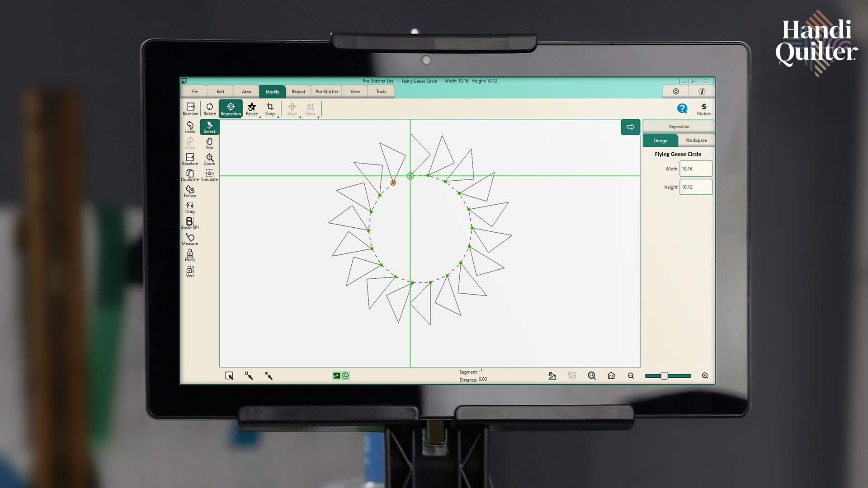The height and width of the screenshot is (488, 868).
Task: Toggle the Horiz lock
Action: (x=190, y=255)
